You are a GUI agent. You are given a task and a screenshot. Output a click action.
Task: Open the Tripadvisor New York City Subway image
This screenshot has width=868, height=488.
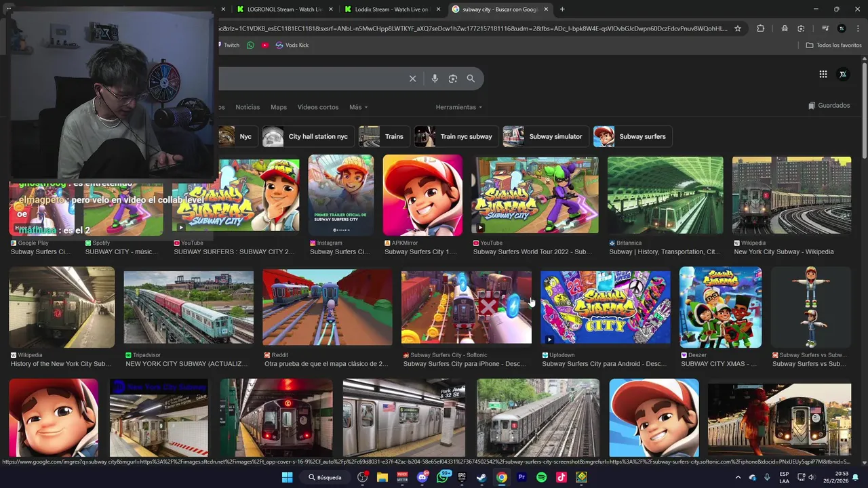pos(189,308)
